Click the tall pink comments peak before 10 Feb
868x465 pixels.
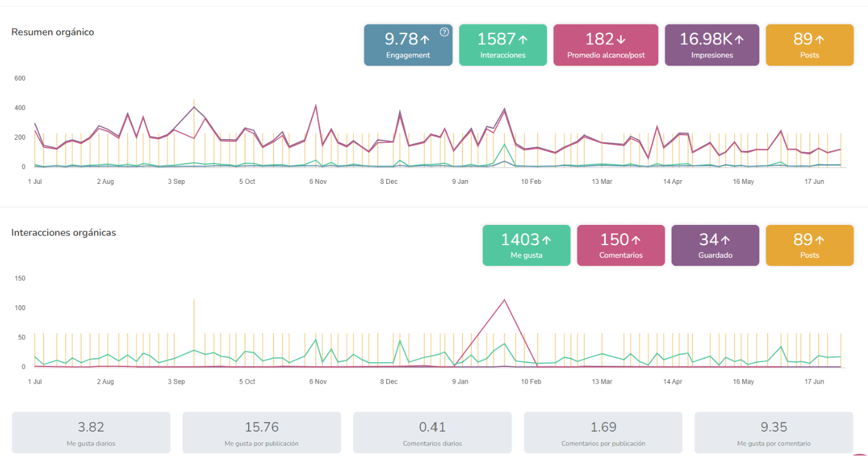point(504,300)
